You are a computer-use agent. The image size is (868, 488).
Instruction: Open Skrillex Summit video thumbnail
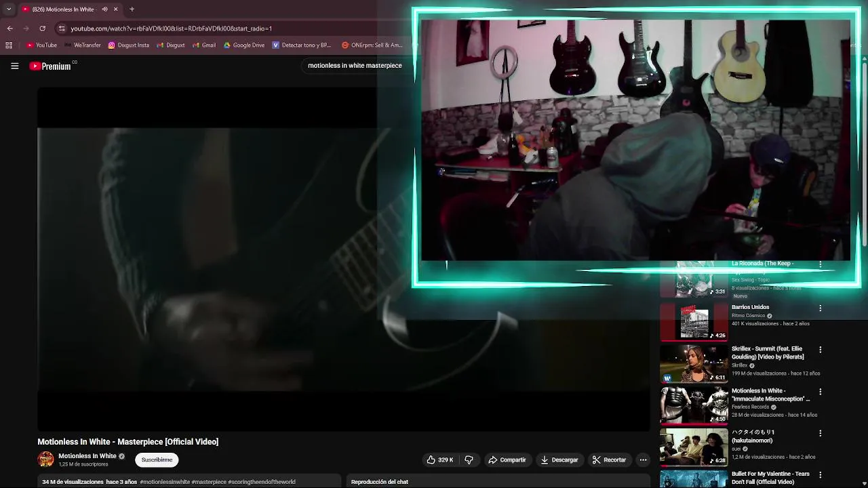point(694,363)
